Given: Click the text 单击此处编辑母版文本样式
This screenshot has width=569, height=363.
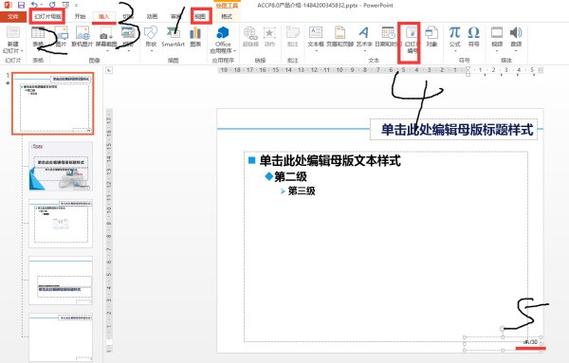Looking at the screenshot, I should (x=330, y=160).
